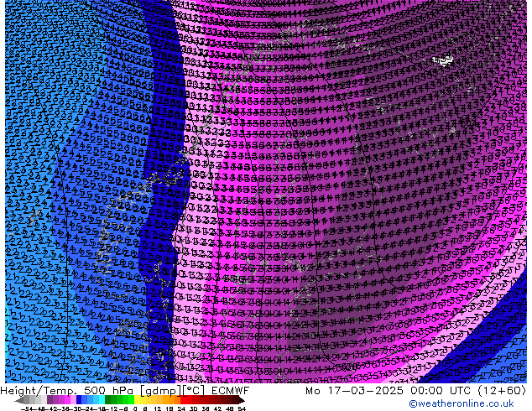The image size is (532, 411).
Task: Pick the dark navy blue legend swatch
Action: click(x=79, y=399)
